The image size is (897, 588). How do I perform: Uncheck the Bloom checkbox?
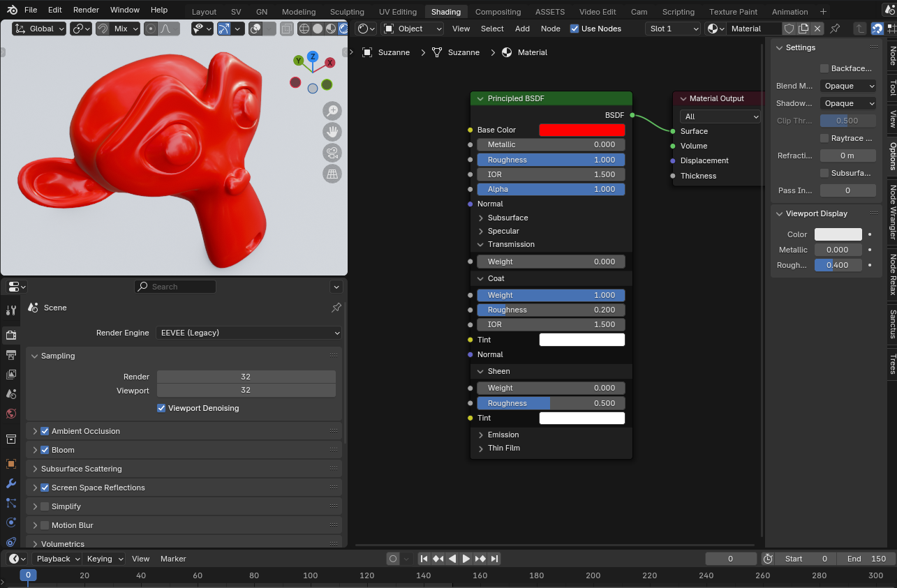pos(45,450)
